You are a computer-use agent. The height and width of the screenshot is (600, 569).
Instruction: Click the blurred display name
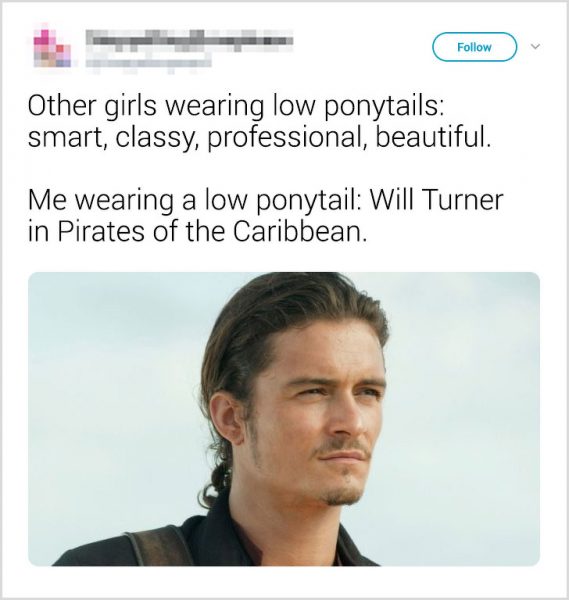click(x=189, y=40)
